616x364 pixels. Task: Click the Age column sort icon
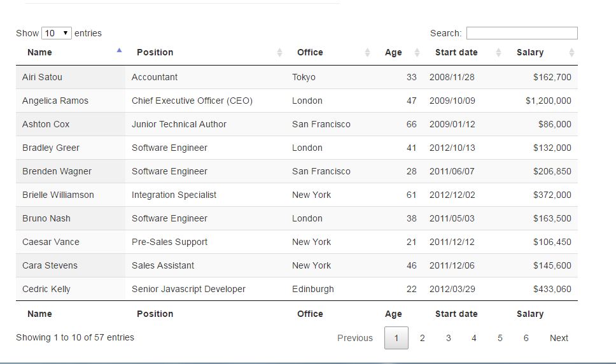(417, 52)
